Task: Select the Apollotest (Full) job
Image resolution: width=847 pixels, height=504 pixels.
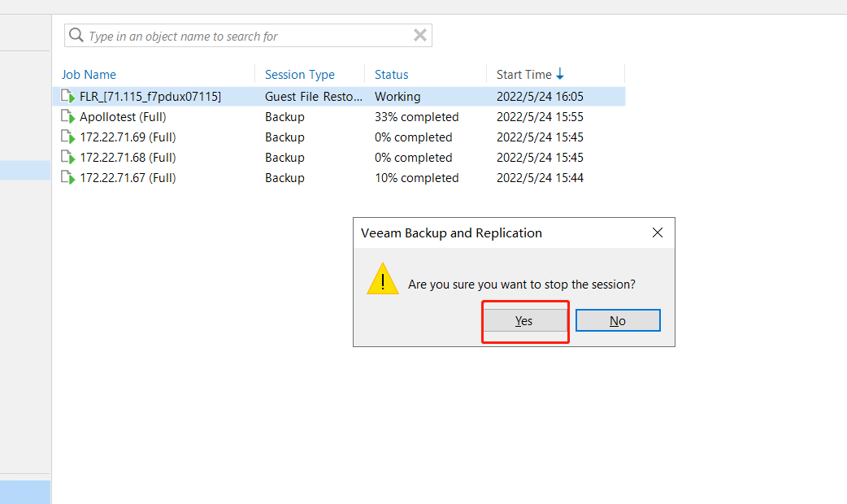Action: coord(124,117)
